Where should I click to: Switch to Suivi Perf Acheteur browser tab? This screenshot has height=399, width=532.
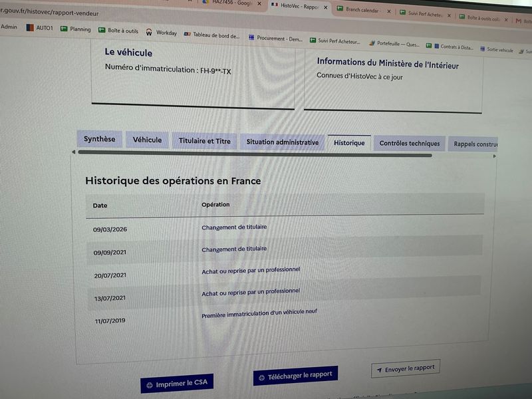coord(422,13)
